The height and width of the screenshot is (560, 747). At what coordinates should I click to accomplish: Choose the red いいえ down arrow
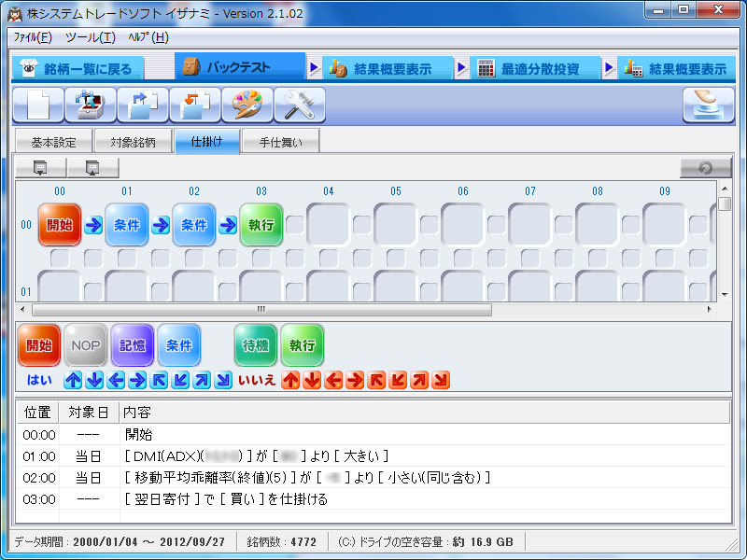312,380
